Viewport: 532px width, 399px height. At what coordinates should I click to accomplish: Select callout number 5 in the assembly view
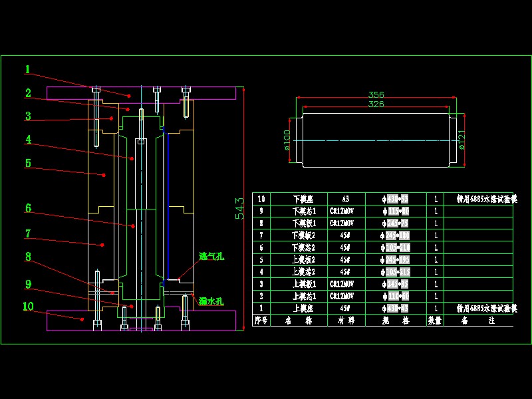click(x=28, y=163)
